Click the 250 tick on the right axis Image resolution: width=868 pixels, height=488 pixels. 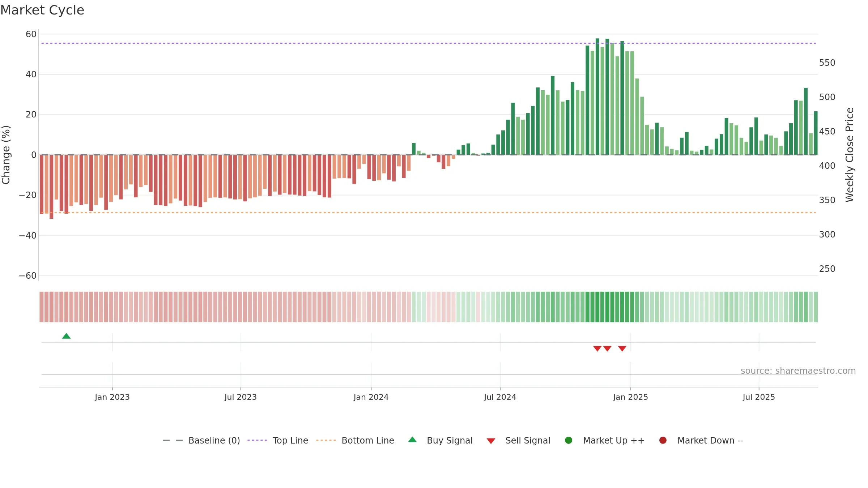pyautogui.click(x=827, y=269)
